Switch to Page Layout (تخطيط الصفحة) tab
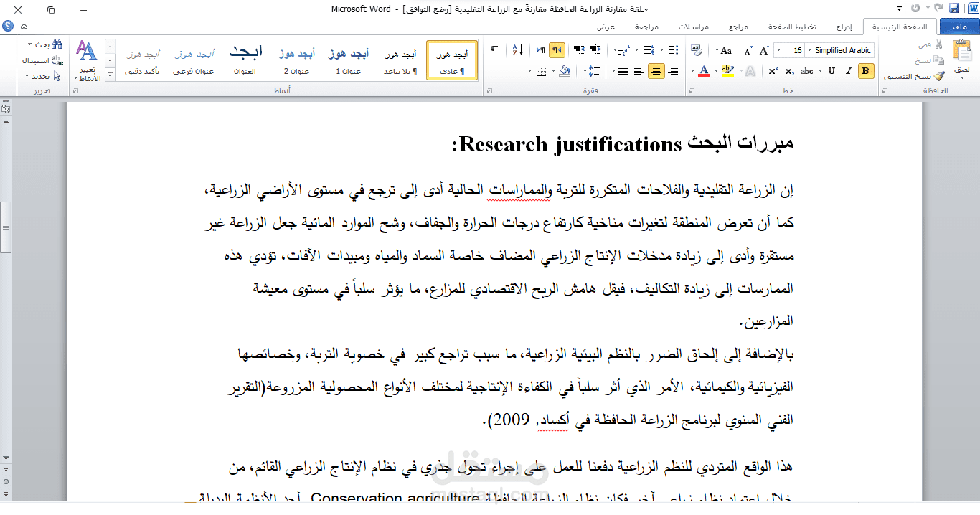Screen dimensions: 980x515 coord(793,27)
